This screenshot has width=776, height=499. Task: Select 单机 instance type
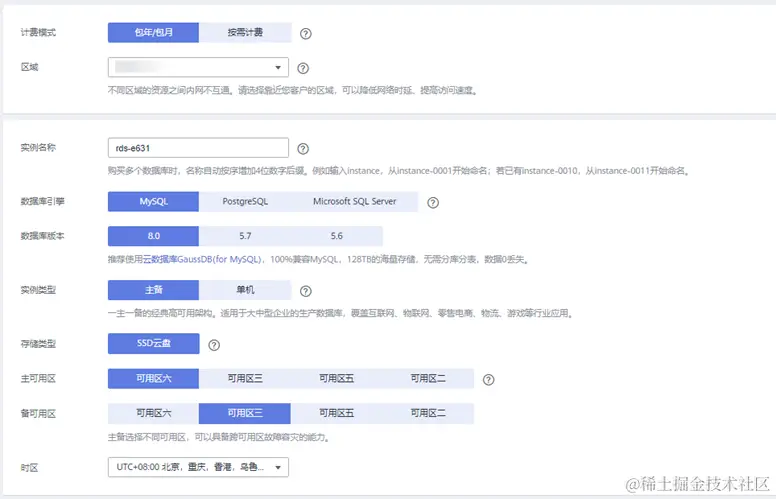coord(245,290)
